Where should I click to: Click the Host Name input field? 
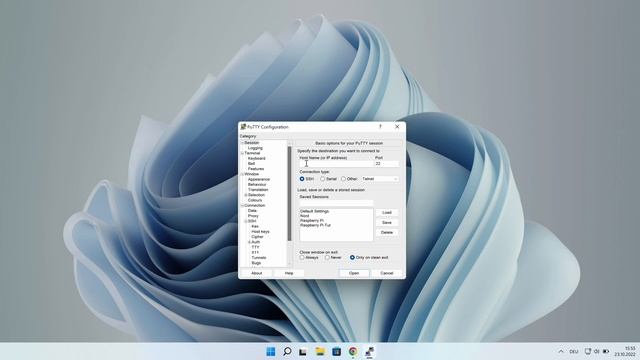click(x=336, y=164)
